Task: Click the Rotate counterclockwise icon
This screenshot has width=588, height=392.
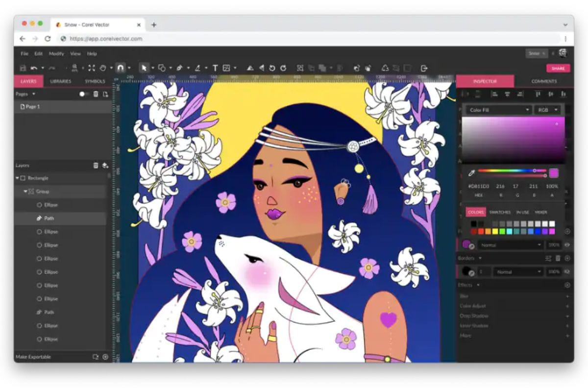Action: click(272, 68)
